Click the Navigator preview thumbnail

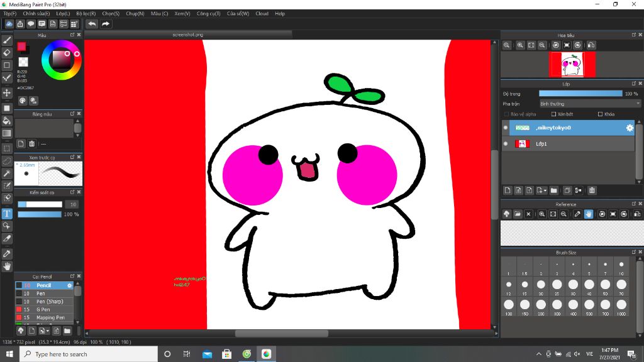click(x=572, y=65)
